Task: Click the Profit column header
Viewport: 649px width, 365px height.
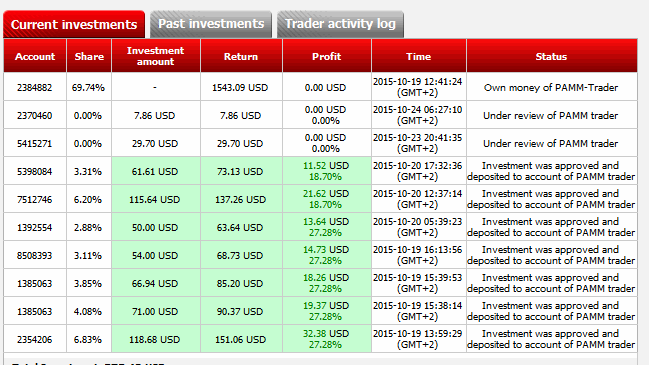Action: point(327,56)
